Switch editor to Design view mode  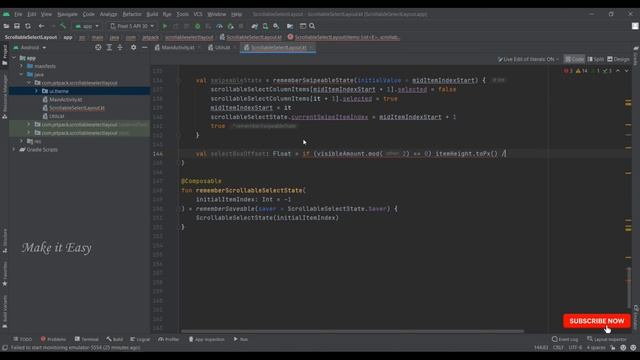click(618, 59)
